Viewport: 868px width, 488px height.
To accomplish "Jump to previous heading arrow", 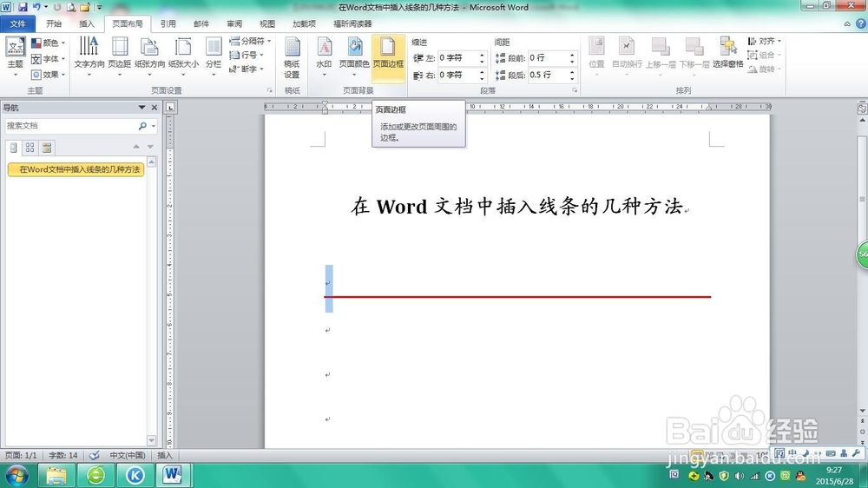I will click(136, 147).
